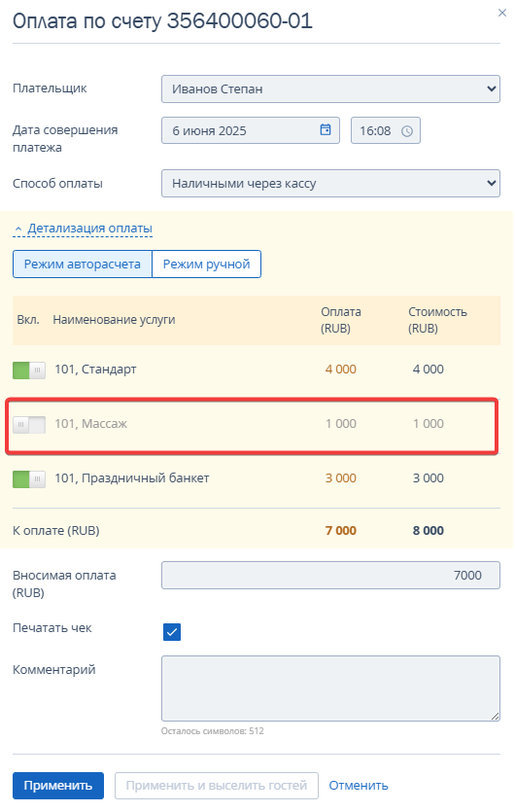Screen dimensions: 515x812
Task: Switch to Режим ручной tab
Action: click(207, 265)
